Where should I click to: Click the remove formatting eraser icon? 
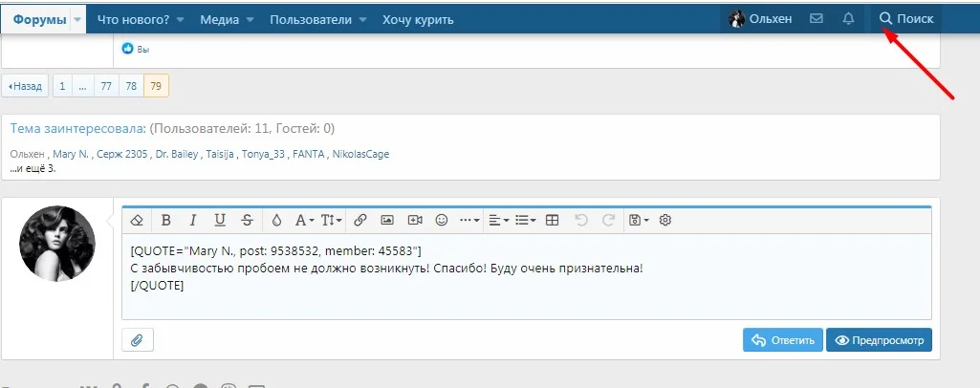137,220
